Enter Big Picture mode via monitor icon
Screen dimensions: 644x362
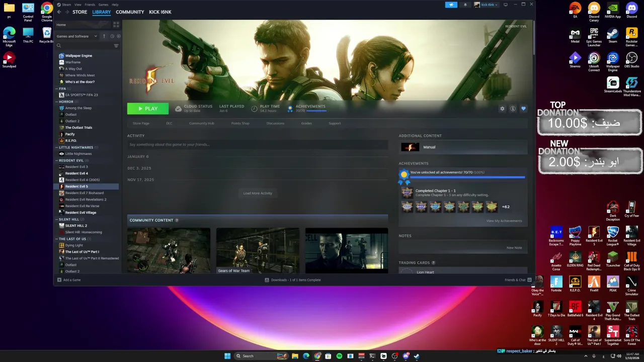505,5
